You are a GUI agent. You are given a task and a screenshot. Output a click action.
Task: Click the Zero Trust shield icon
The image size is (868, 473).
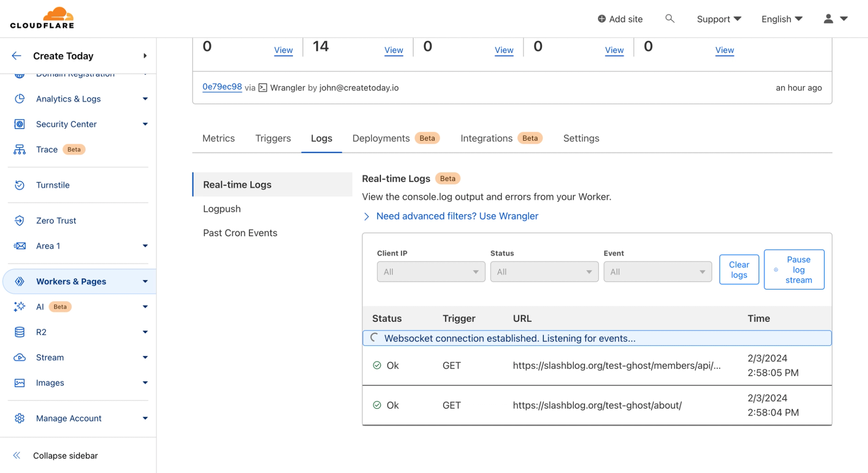19,221
